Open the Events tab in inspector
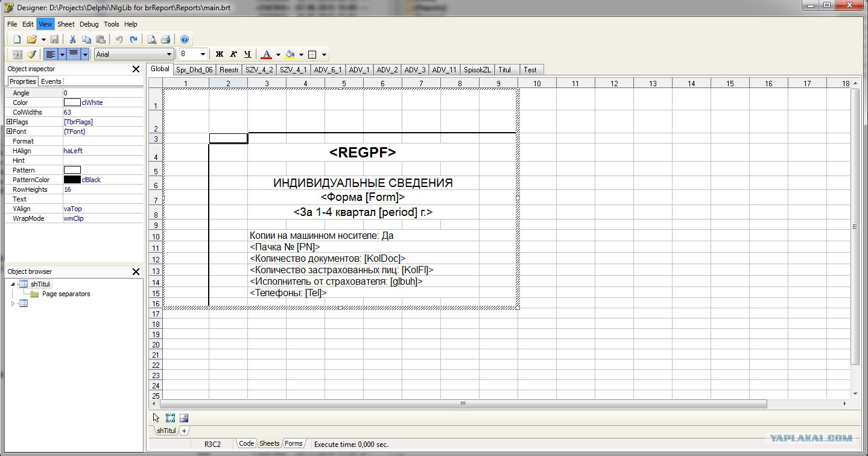Screen dimensions: 868x456 point(51,81)
